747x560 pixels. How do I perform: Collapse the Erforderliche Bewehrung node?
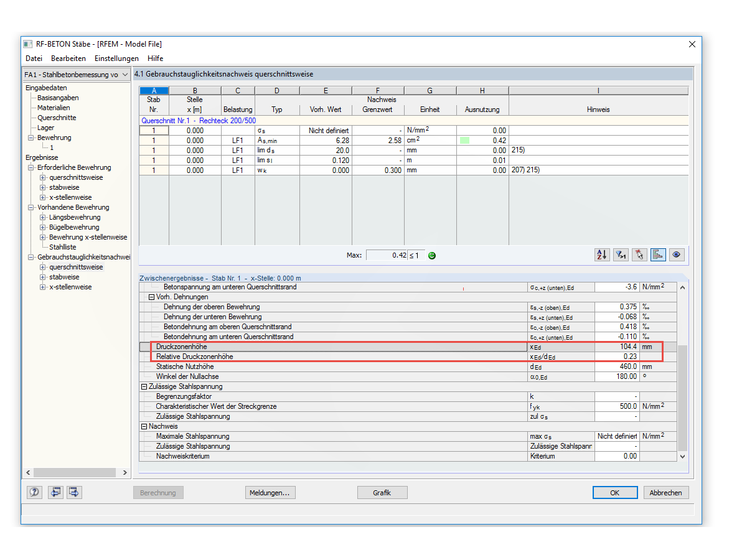click(x=31, y=167)
